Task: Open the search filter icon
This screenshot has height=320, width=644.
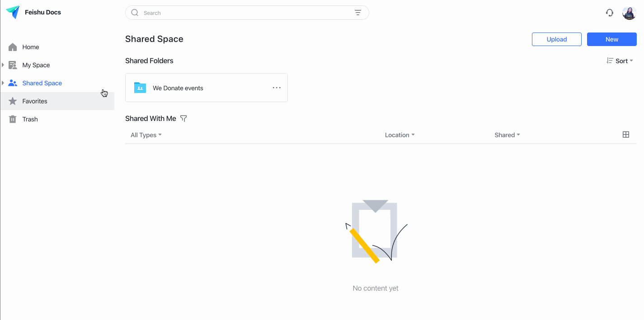Action: click(358, 13)
